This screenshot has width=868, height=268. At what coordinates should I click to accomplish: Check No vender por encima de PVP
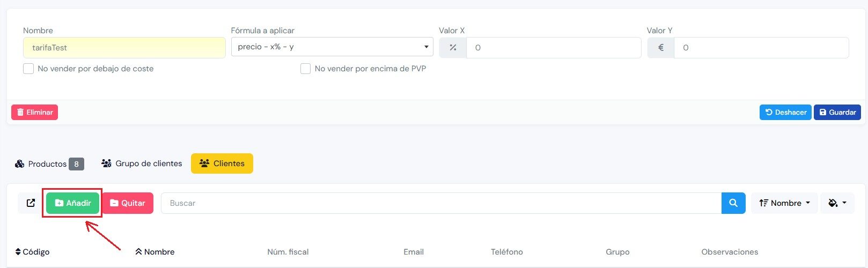click(305, 69)
